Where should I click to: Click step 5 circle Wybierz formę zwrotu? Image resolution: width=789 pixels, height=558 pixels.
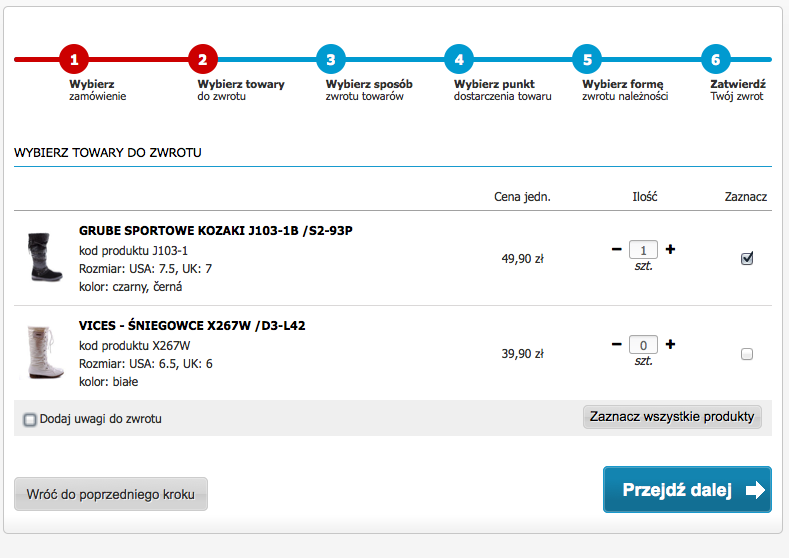tap(587, 59)
